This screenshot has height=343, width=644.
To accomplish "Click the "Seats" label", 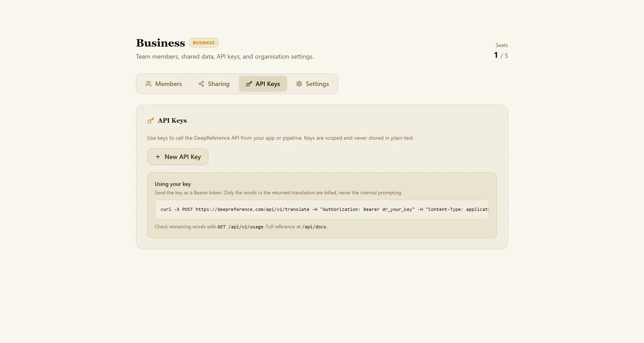I will (502, 45).
